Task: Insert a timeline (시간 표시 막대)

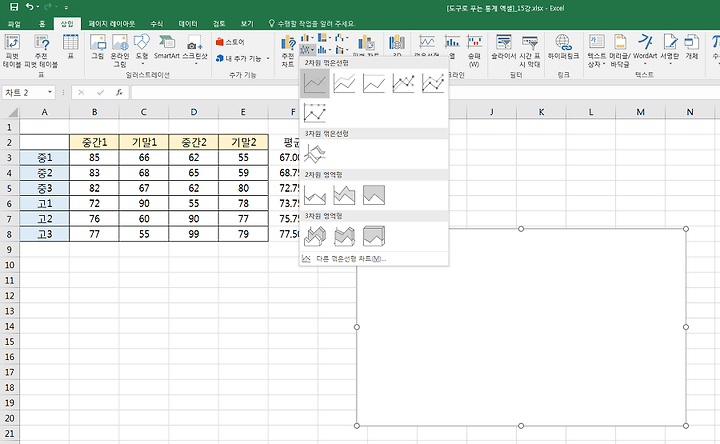Action: pos(530,51)
